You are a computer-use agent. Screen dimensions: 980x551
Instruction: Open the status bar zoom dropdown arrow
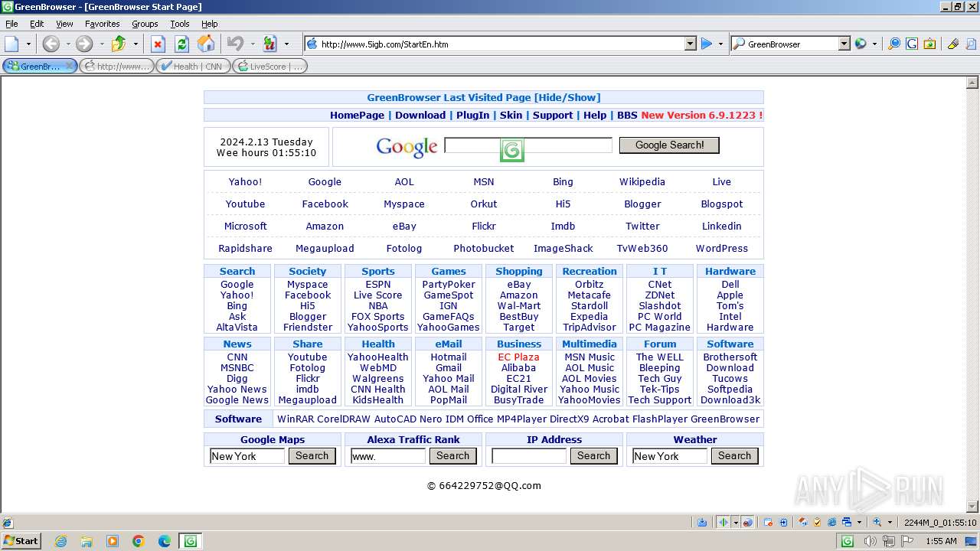[890, 522]
